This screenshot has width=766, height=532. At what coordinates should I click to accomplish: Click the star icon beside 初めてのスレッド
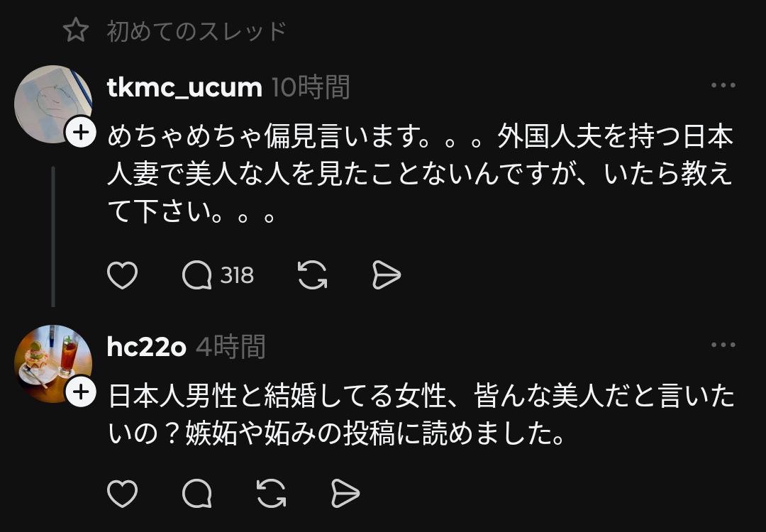pyautogui.click(x=76, y=31)
